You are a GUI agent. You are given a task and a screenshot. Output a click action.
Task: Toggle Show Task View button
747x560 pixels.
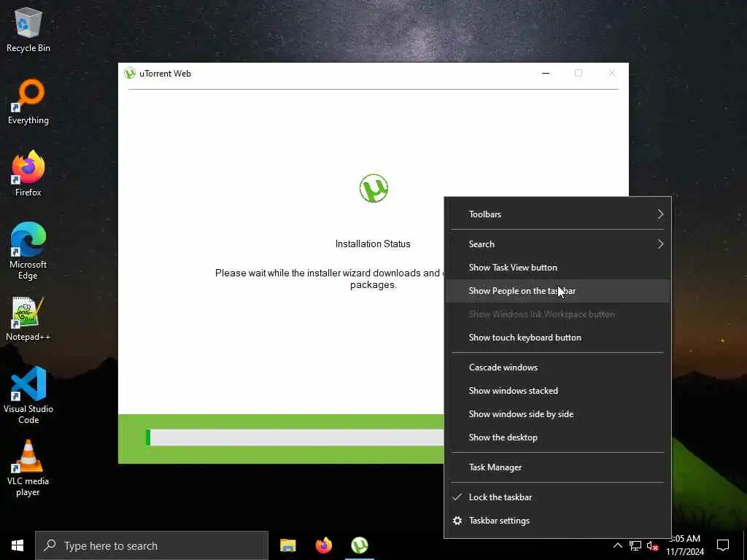click(557, 268)
